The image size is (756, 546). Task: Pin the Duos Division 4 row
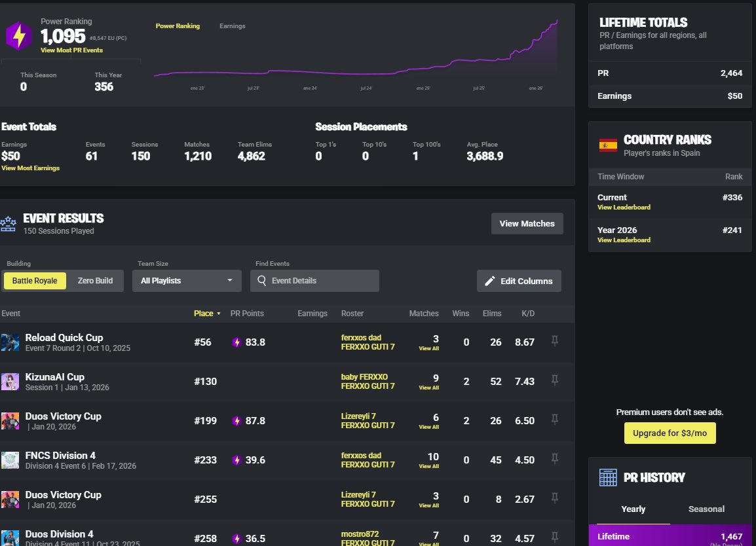tap(555, 537)
